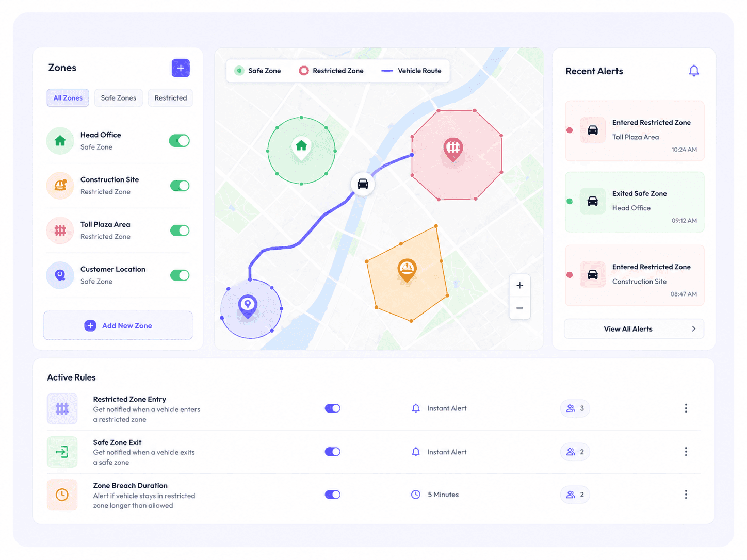The height and width of the screenshot is (560, 747).
Task: Open notifications bell in Recent Alerts
Action: coord(694,71)
